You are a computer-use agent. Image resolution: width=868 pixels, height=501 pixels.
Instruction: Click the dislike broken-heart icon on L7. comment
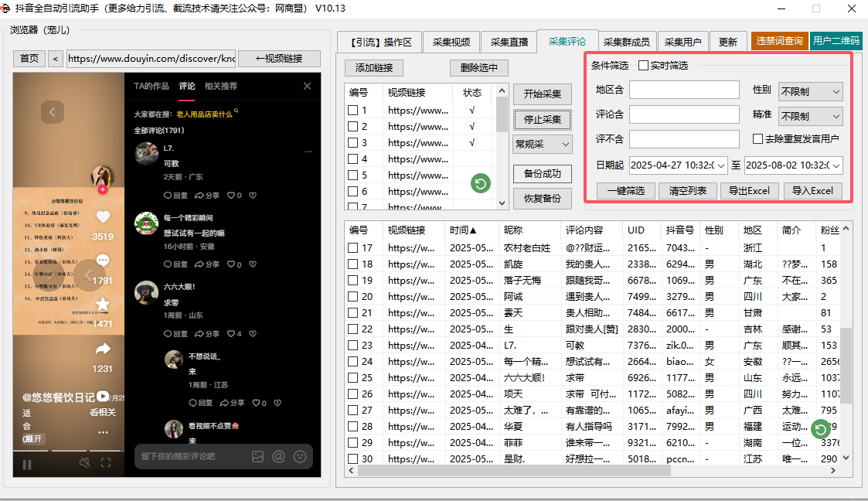pos(253,196)
